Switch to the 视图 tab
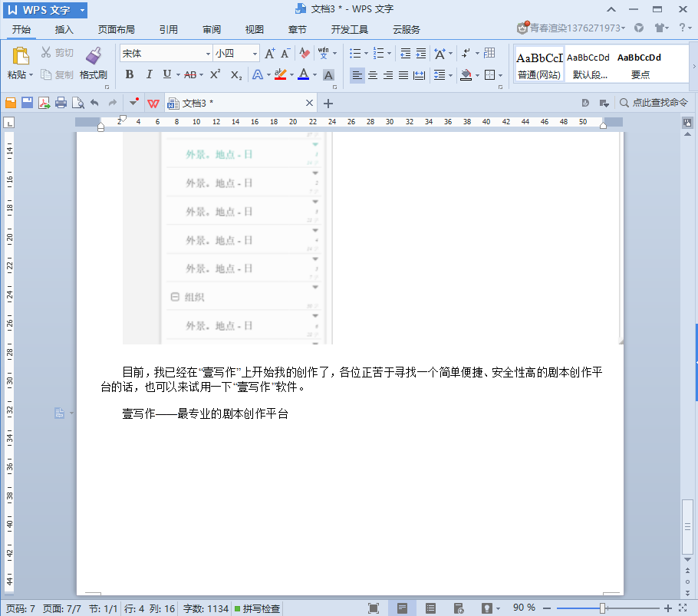Image resolution: width=698 pixels, height=616 pixels. 254,29
